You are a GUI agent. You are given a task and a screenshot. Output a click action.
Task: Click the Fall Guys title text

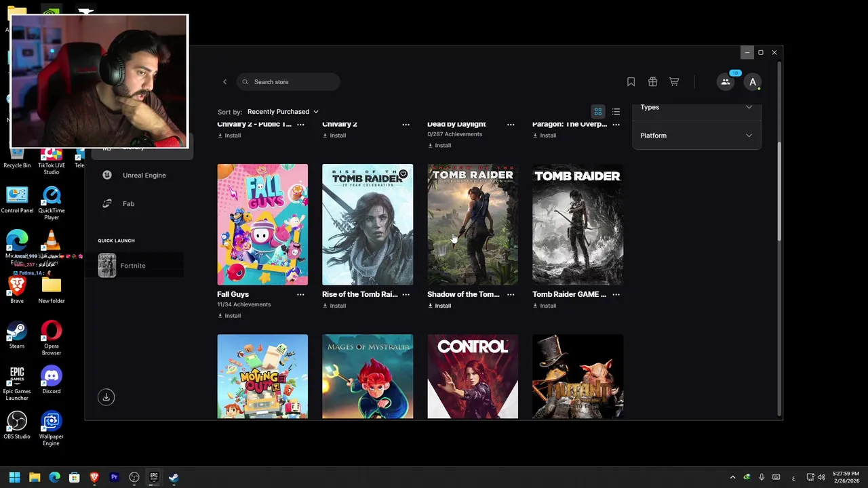[233, 295]
